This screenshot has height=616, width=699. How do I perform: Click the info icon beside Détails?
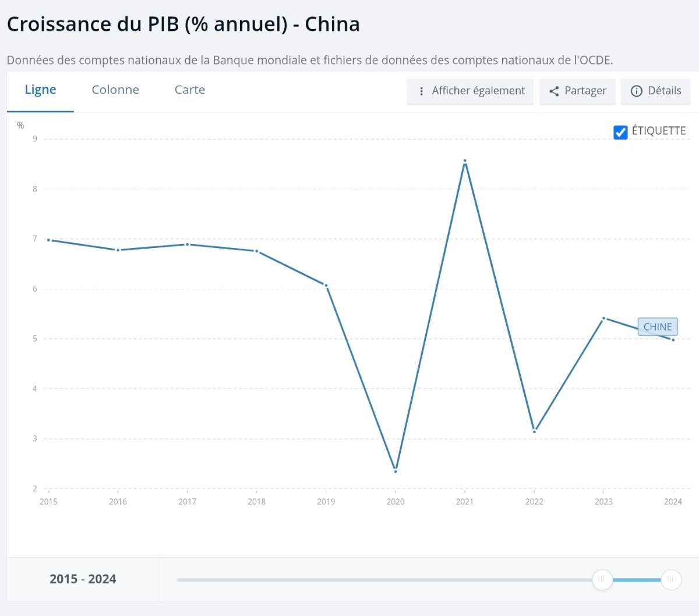[x=637, y=91]
